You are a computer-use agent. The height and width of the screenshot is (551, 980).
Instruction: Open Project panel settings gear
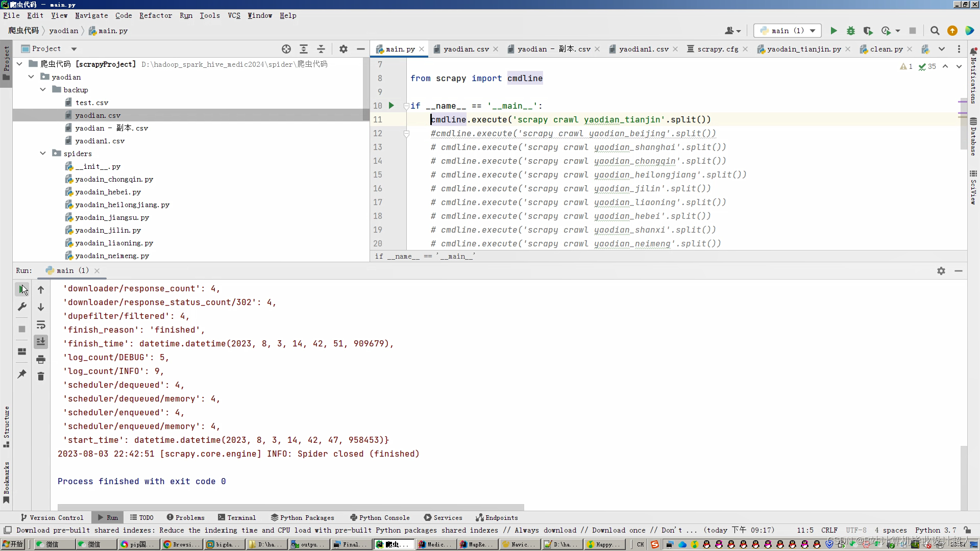click(x=344, y=49)
